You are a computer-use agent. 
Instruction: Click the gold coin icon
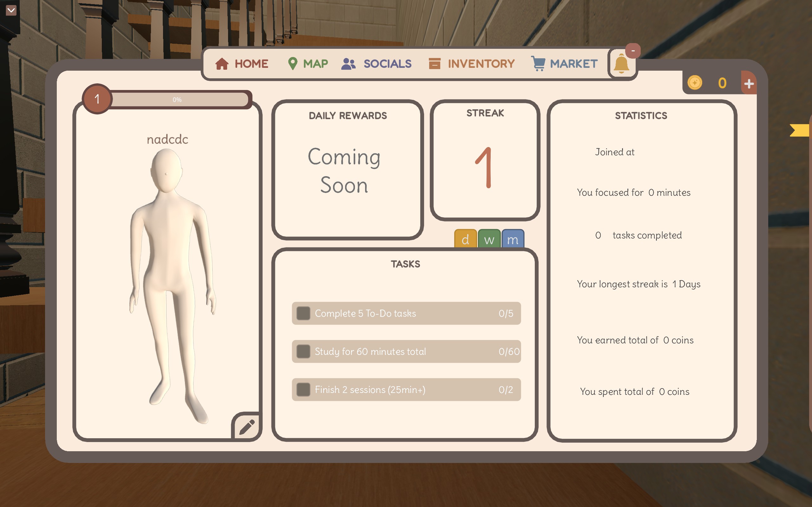[695, 83]
